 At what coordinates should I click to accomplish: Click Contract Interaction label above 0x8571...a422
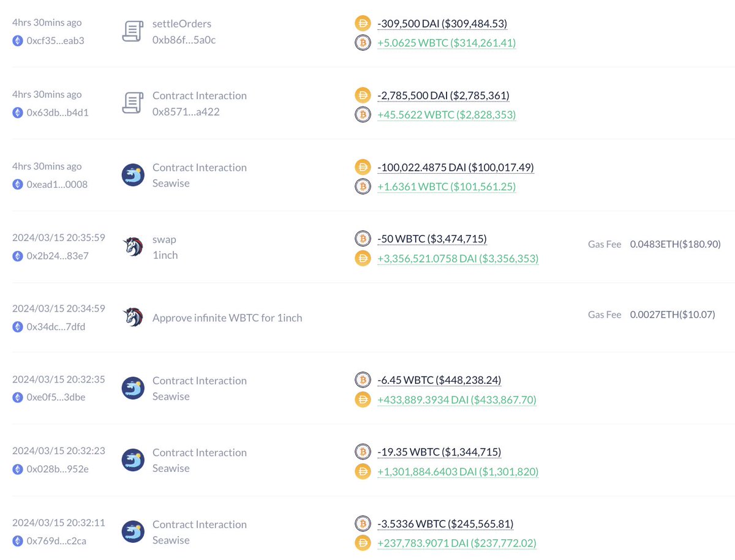200,95
